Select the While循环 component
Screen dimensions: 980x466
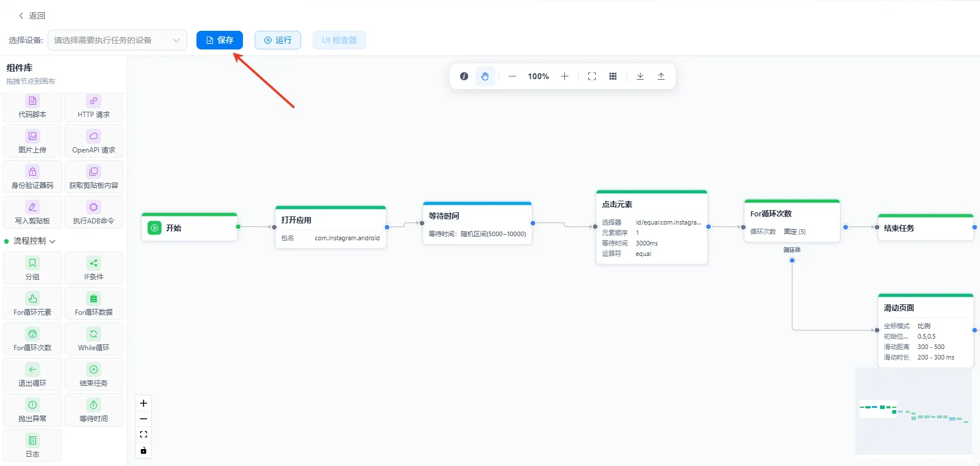tap(94, 340)
